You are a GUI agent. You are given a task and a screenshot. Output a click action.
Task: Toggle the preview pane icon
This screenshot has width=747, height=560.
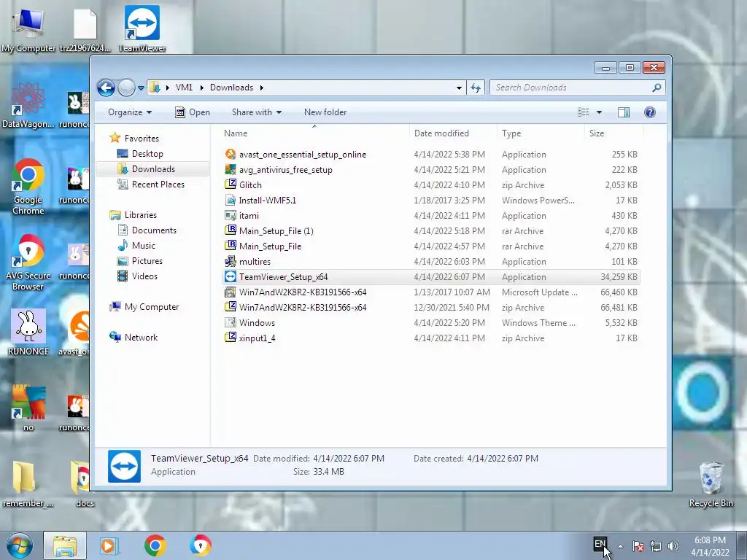click(x=624, y=112)
